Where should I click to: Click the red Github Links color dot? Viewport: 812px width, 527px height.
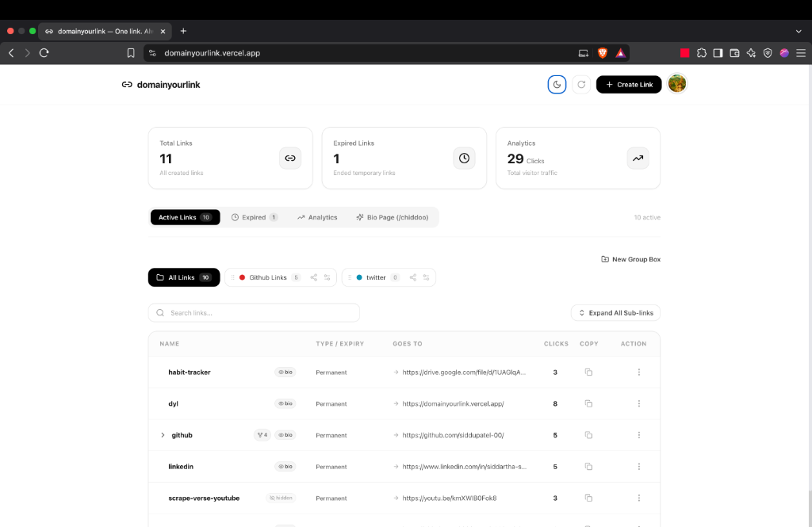tap(242, 277)
